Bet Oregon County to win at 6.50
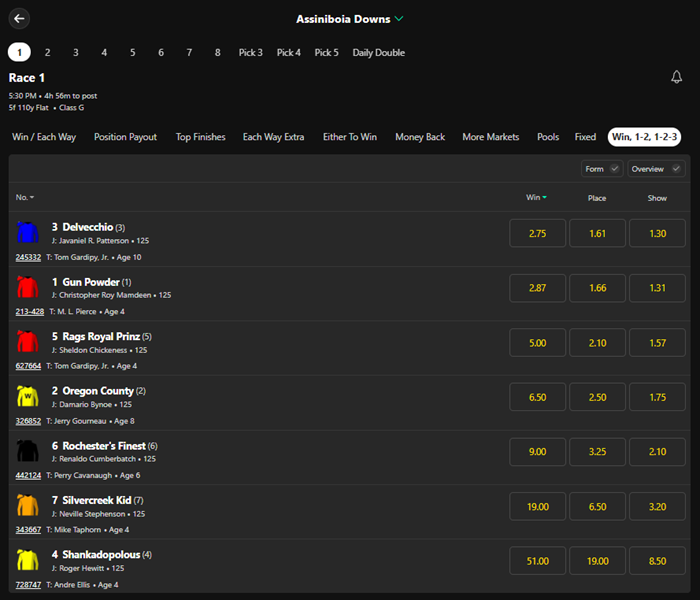This screenshot has height=600, width=700. (x=538, y=397)
